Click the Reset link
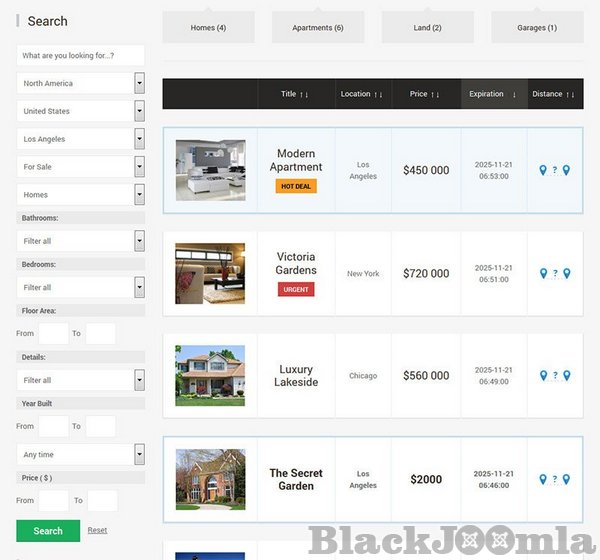The width and height of the screenshot is (600, 560). (x=97, y=530)
